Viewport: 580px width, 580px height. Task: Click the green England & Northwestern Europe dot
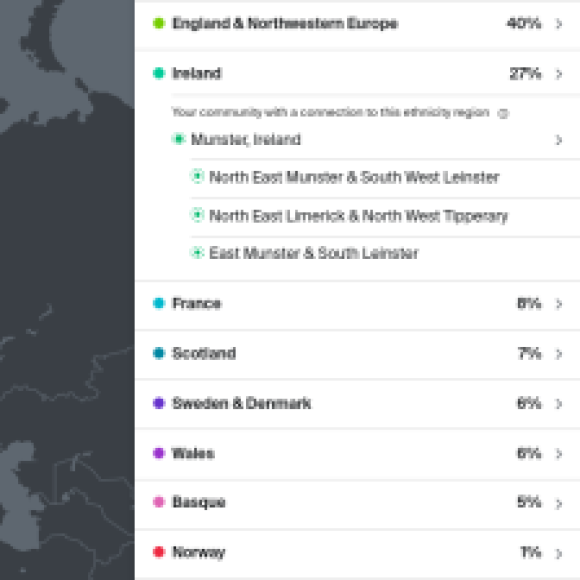coord(159,23)
